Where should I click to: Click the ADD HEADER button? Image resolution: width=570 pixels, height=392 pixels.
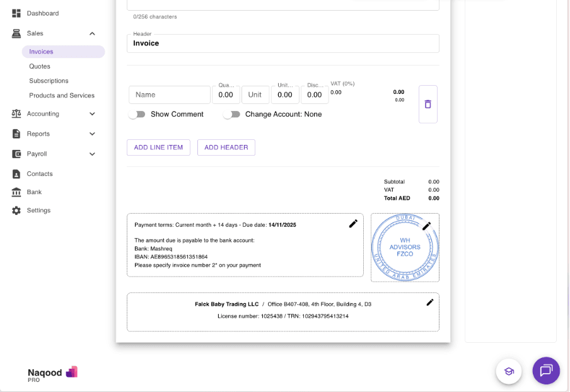point(226,147)
